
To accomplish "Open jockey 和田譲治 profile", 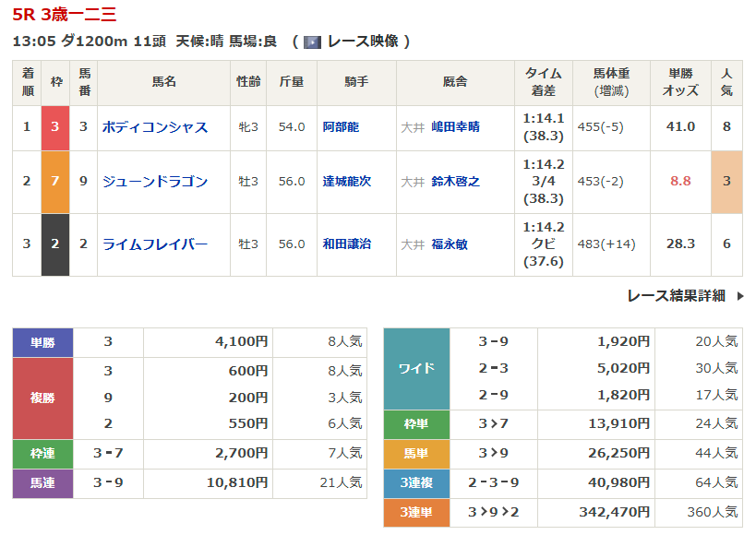I will [x=346, y=244].
